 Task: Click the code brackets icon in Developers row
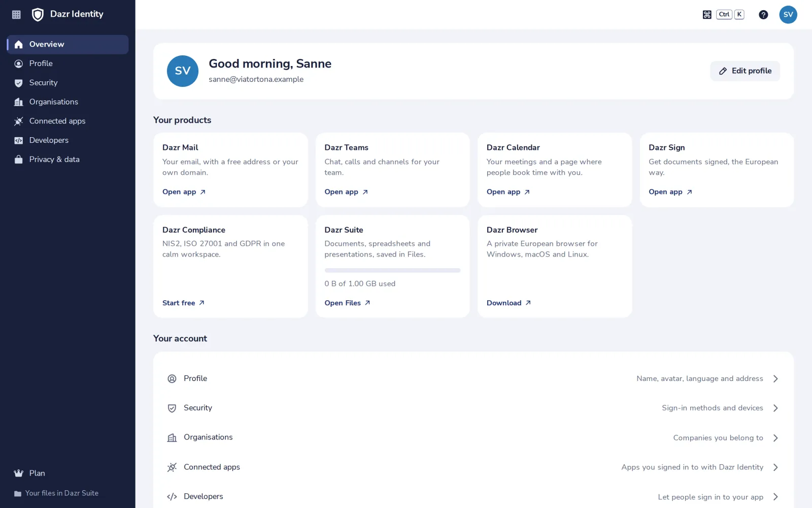[172, 497]
